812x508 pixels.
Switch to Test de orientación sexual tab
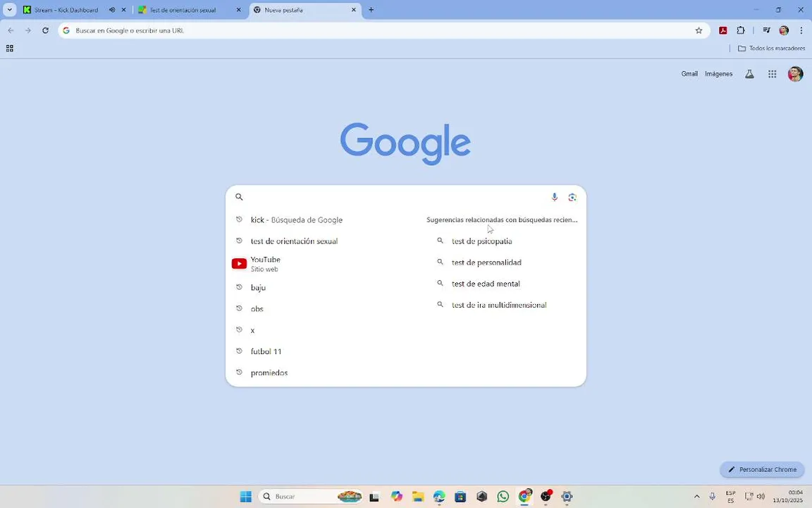click(x=183, y=10)
